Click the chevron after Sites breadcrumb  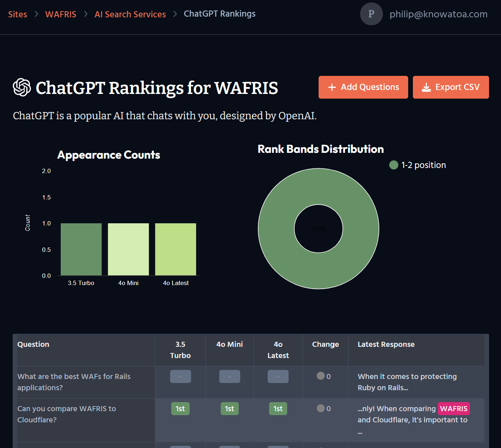(36, 14)
